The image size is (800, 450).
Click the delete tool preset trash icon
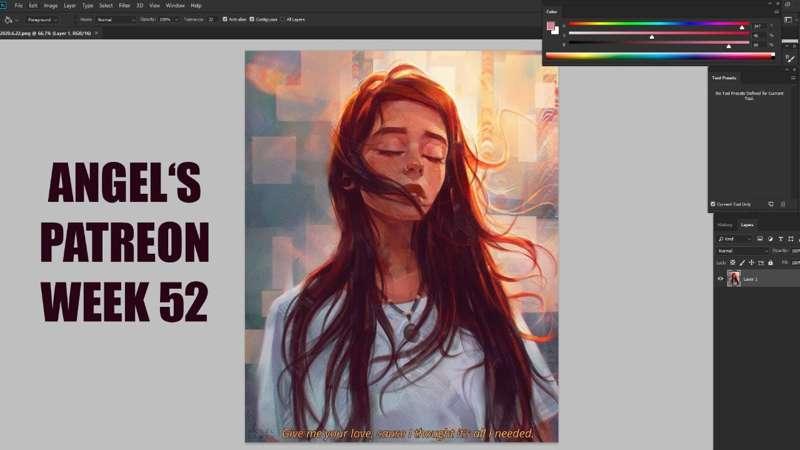[783, 204]
